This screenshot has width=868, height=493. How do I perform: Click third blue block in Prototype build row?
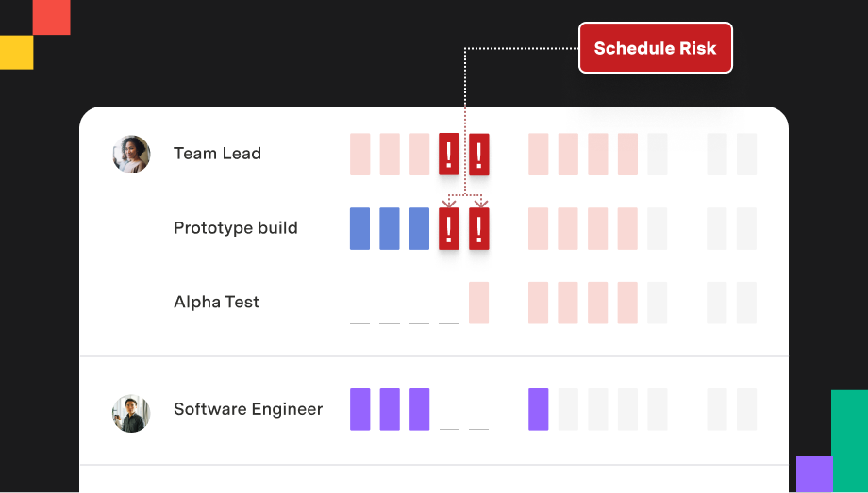pos(419,228)
